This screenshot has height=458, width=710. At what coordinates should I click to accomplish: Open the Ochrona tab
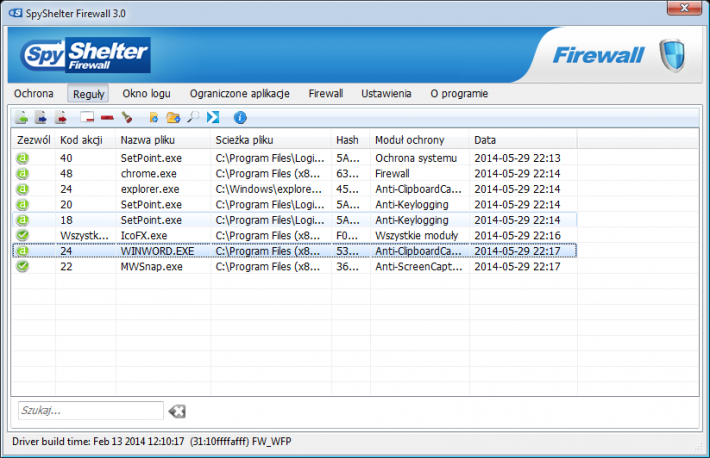(34, 94)
